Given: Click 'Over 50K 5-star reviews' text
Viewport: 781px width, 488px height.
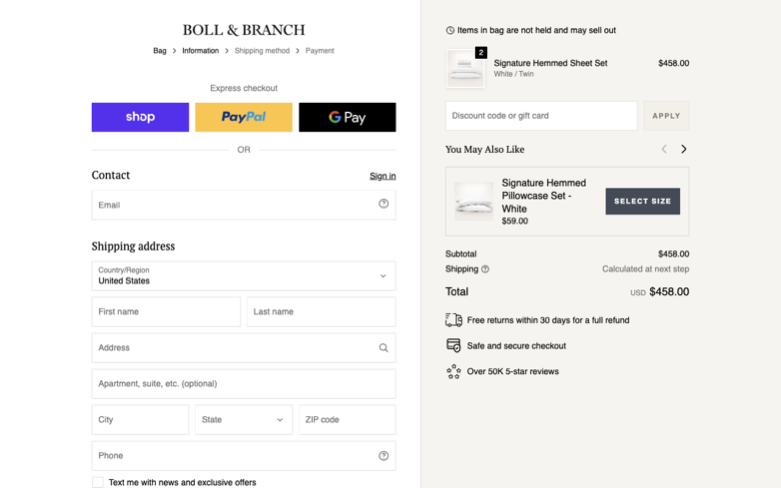Looking at the screenshot, I should [513, 371].
